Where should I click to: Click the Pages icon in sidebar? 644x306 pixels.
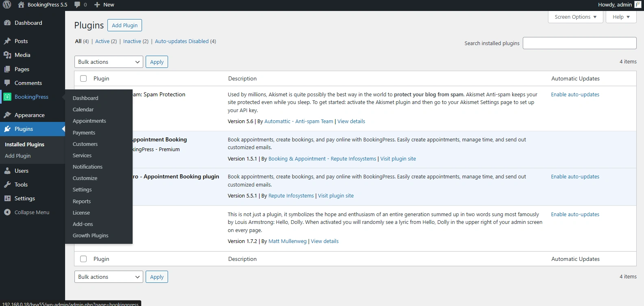(x=7, y=69)
